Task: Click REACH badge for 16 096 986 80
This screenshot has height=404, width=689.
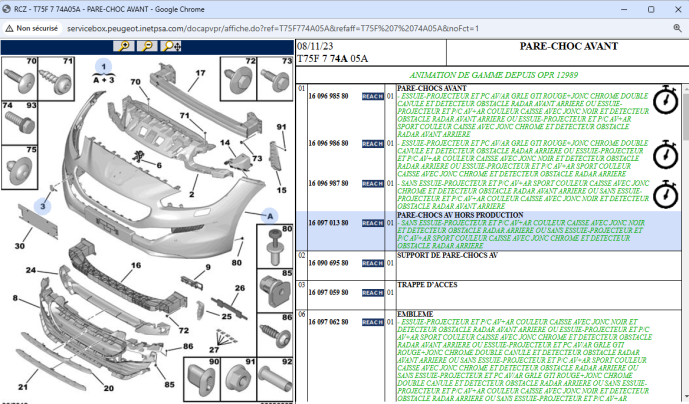Action: tap(373, 144)
